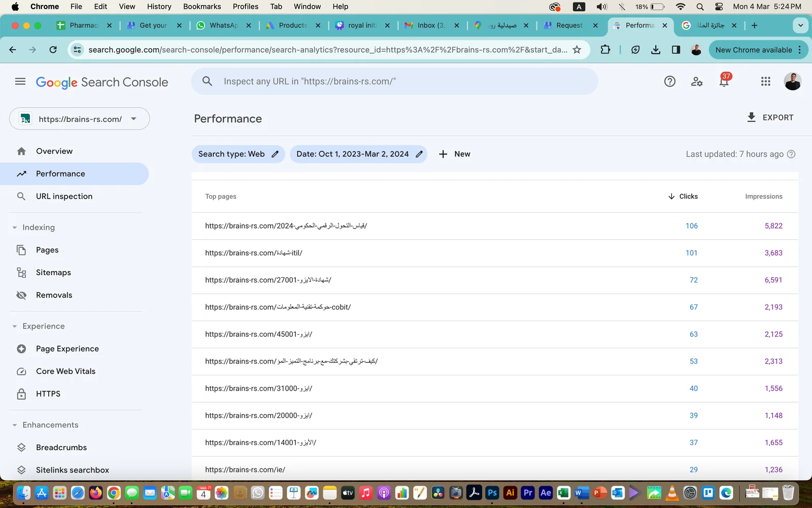The height and width of the screenshot is (508, 812).
Task: Open the Google apps grid
Action: 765,81
